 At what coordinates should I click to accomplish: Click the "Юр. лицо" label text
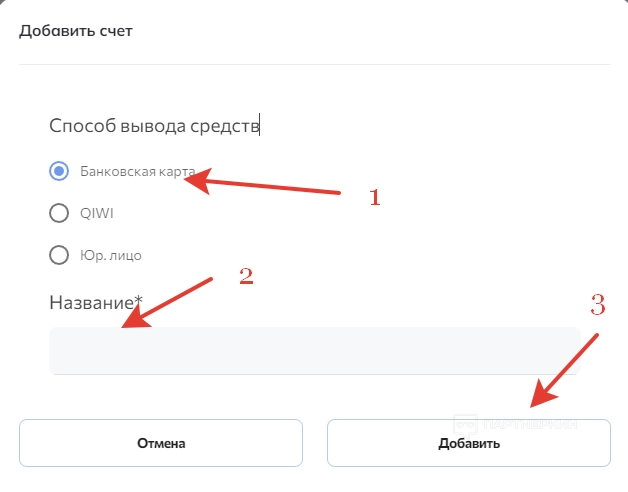click(x=111, y=255)
